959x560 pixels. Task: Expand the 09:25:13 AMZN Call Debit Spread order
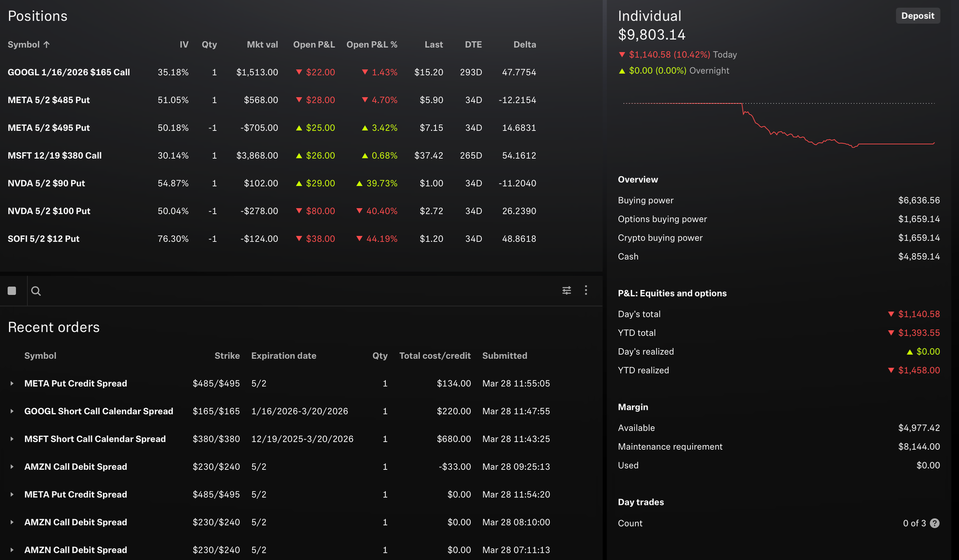(12, 467)
